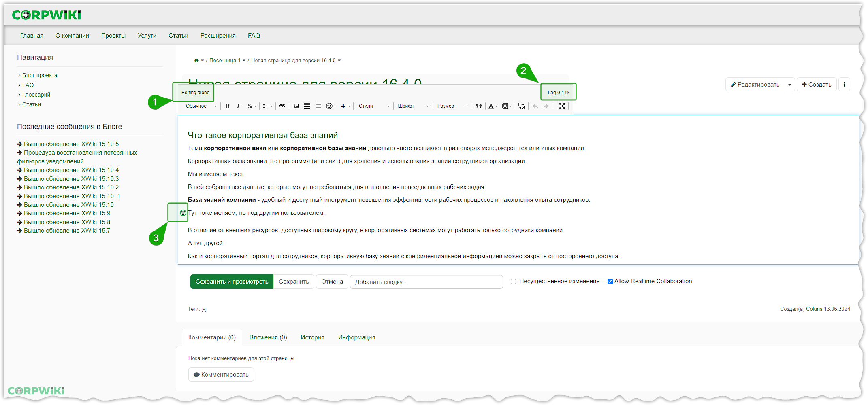Image resolution: width=868 pixels, height=405 pixels.
Task: Open Блог проекта in navigation
Action: pos(40,75)
